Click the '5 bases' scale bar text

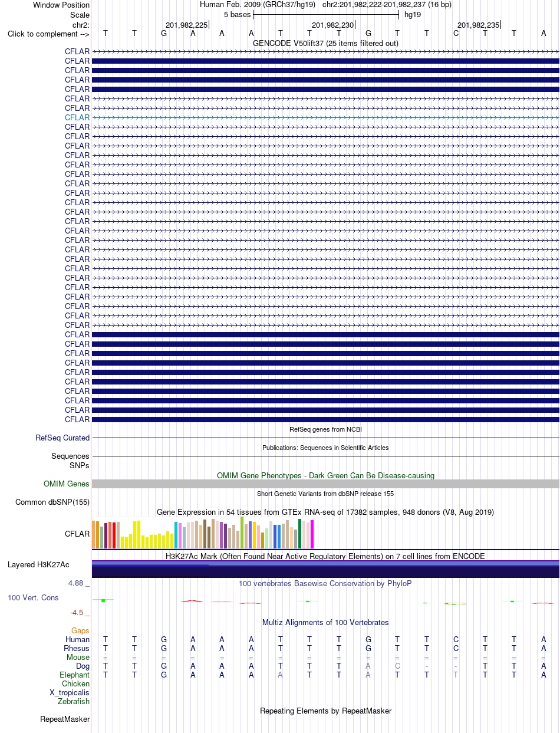point(237,14)
